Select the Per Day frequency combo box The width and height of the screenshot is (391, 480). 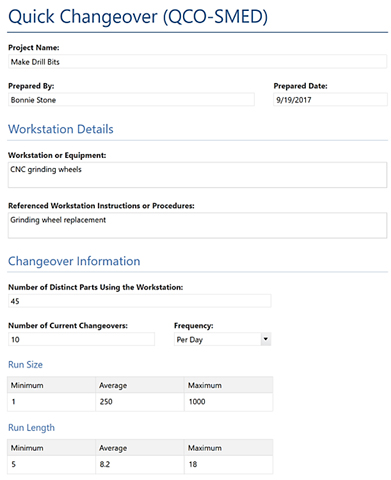point(222,339)
